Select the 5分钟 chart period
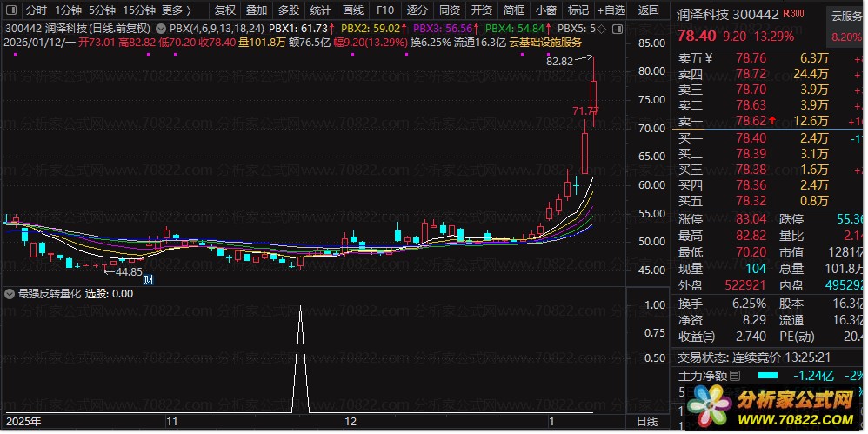 [x=102, y=10]
